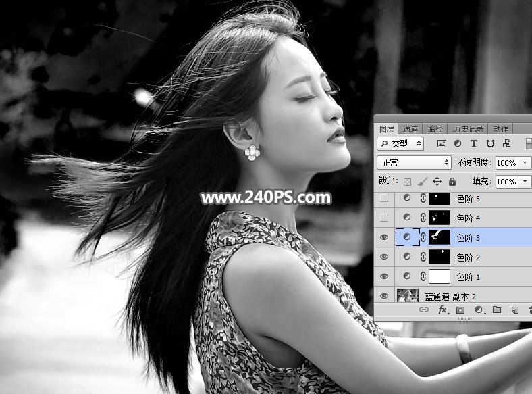The width and height of the screenshot is (532, 394).
Task: Switch to 通道 tab
Action: pos(410,129)
